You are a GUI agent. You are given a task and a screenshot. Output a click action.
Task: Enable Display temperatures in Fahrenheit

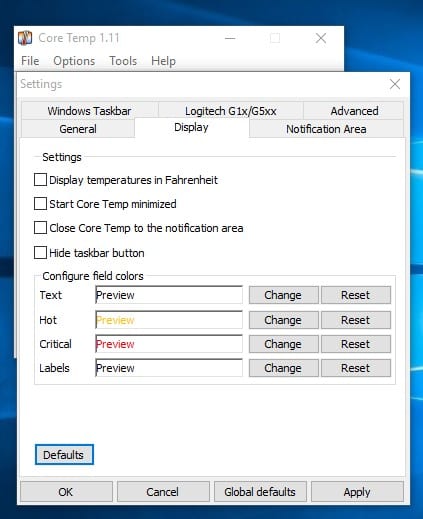coord(40,180)
